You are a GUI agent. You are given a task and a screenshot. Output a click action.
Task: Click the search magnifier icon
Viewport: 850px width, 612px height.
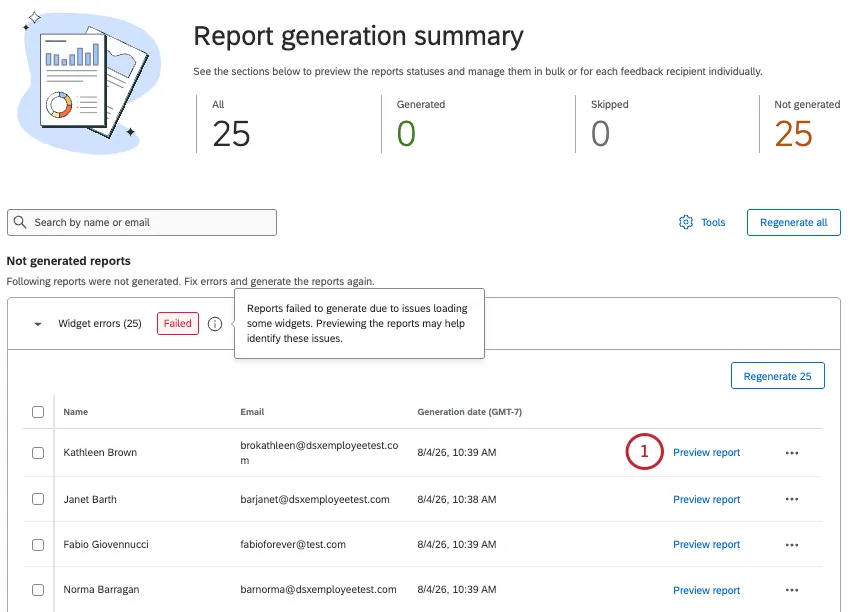(x=20, y=222)
